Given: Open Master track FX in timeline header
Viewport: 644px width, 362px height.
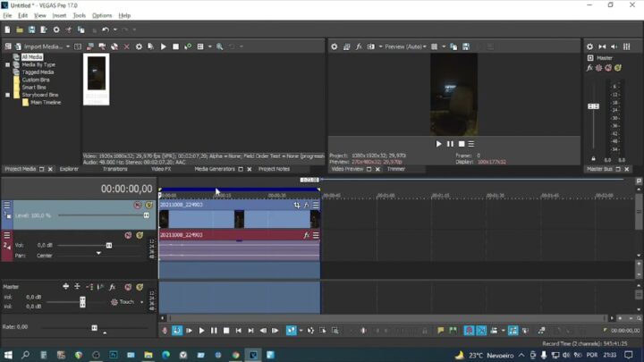Looking at the screenshot, I should [112, 287].
